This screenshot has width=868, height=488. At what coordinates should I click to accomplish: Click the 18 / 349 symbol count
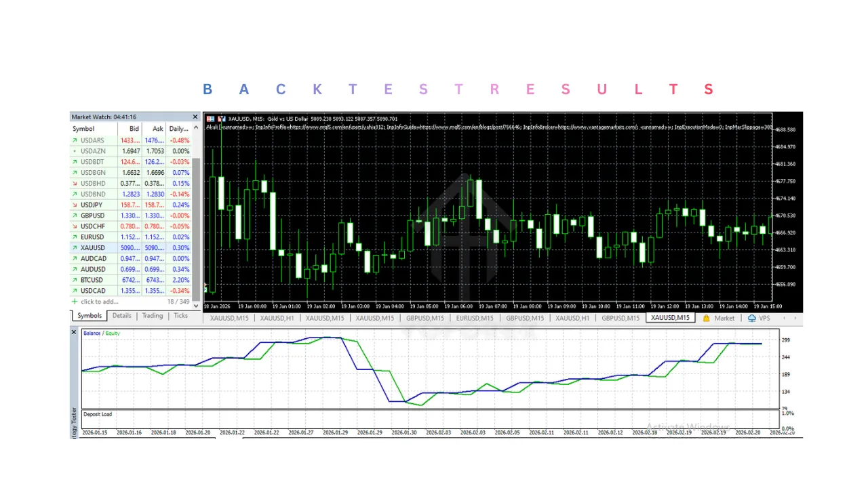178,302
